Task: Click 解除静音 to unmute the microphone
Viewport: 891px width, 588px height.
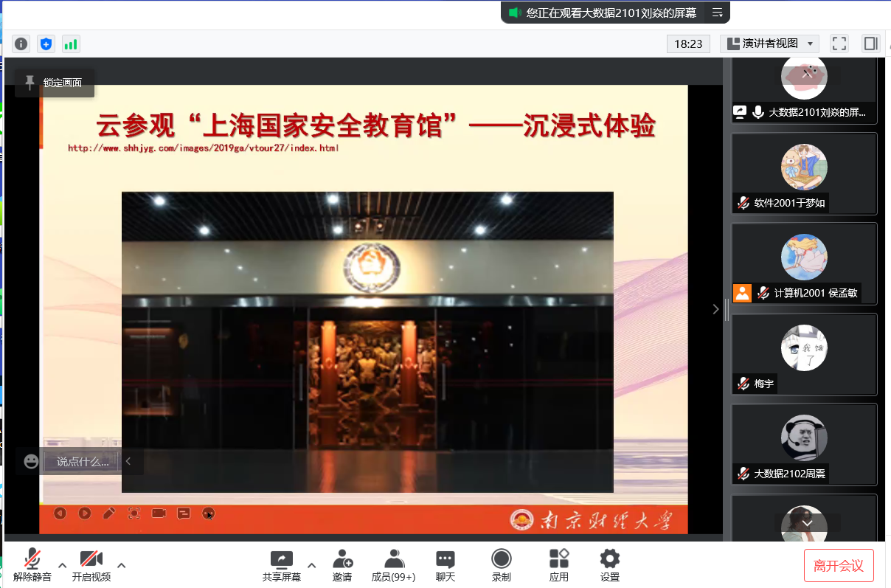Action: pos(32,565)
